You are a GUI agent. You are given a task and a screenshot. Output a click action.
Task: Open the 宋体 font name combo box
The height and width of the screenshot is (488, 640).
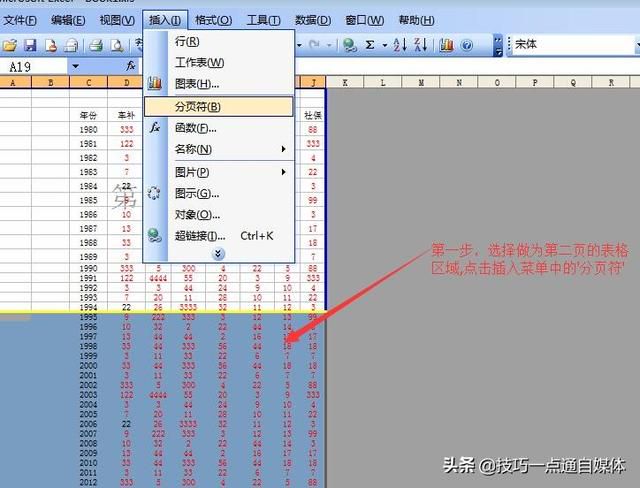click(573, 44)
